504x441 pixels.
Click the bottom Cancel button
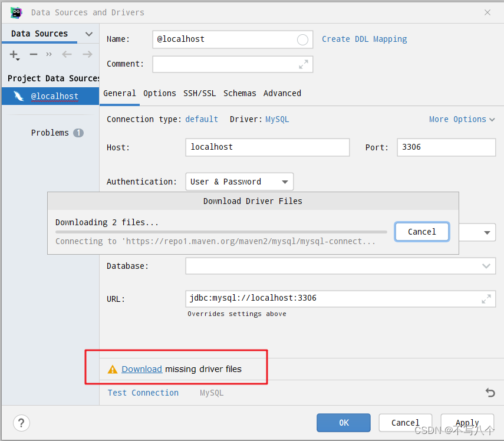406,423
